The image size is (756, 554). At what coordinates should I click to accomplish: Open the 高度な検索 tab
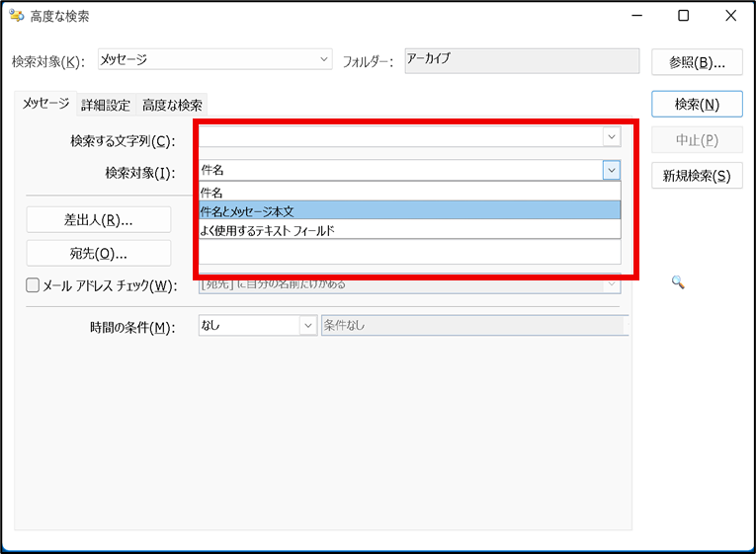click(172, 105)
